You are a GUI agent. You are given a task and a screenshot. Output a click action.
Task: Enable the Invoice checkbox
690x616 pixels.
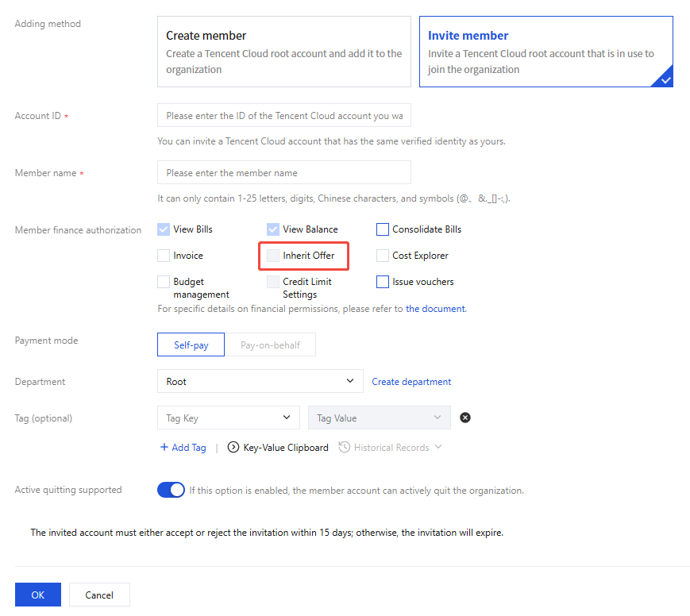pyautogui.click(x=164, y=256)
